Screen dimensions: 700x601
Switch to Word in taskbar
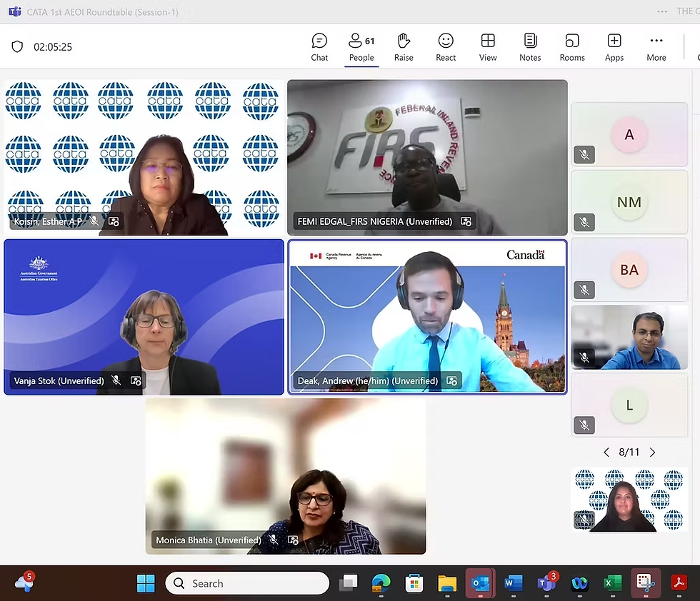point(514,583)
